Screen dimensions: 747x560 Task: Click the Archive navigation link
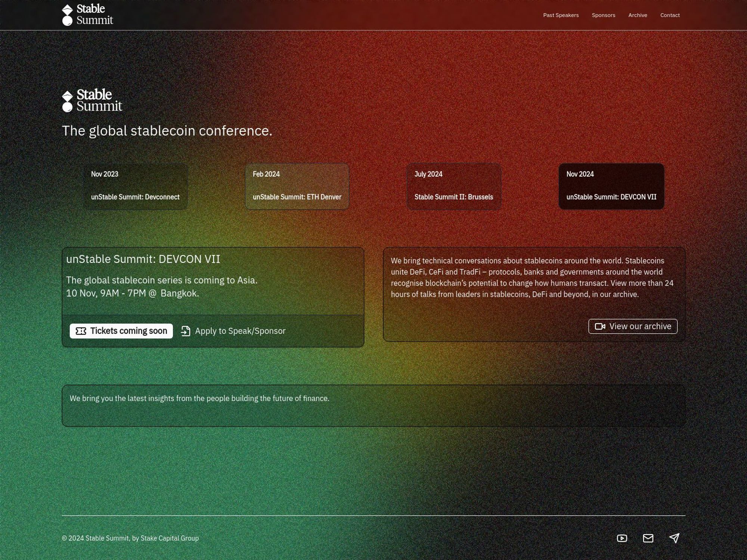click(637, 15)
